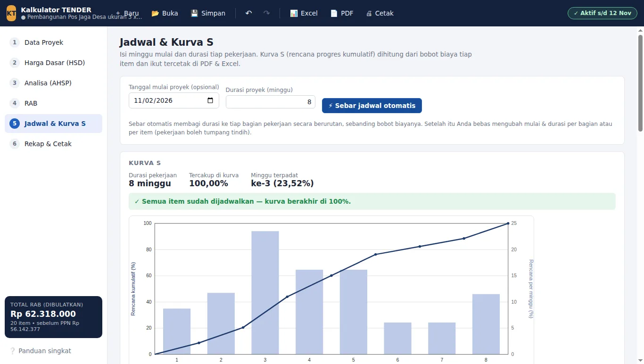Click the green 'Semua item sudah dijadwalkan' notice

click(x=372, y=201)
